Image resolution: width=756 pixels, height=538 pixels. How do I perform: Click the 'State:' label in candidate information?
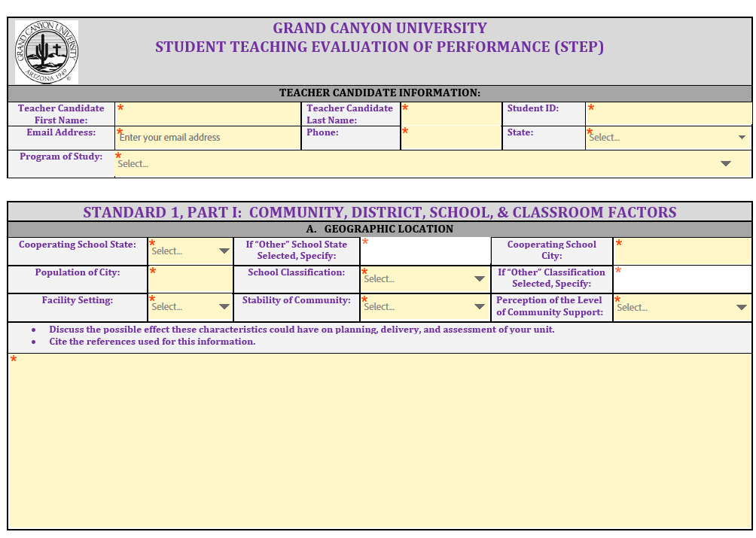point(520,132)
